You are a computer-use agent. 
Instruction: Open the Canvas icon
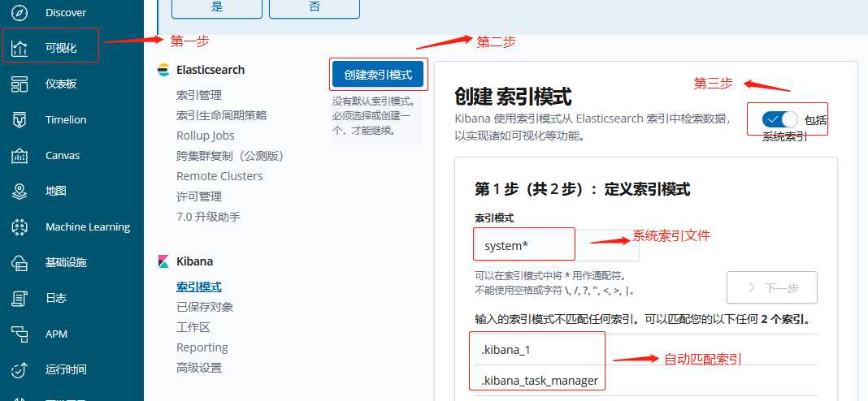[20, 156]
